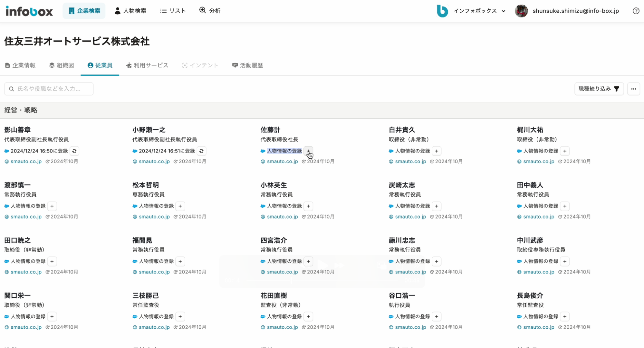Open smauto.co.jp link under 長島俊介
This screenshot has height=348, width=644.
[x=539, y=327]
